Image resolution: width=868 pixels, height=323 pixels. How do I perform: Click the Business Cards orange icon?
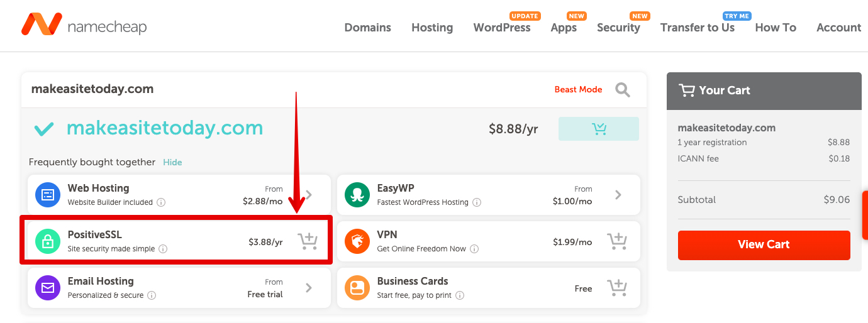tap(357, 288)
